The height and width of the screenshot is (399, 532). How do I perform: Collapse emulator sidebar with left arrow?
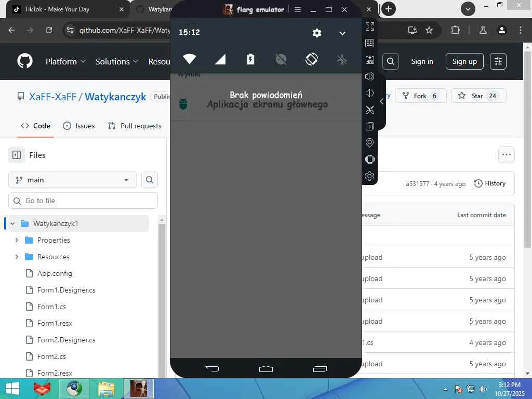[x=382, y=101]
